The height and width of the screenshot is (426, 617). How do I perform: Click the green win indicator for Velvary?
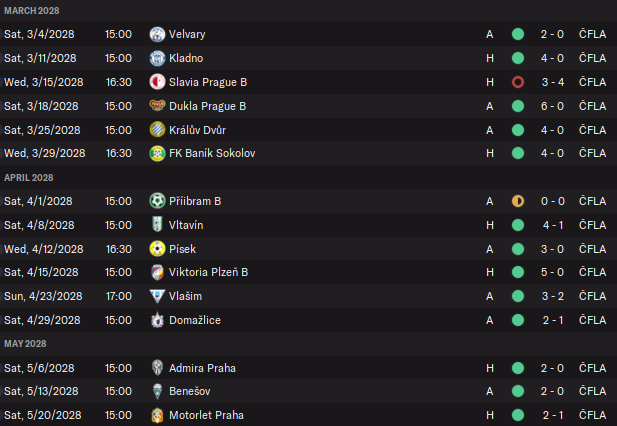[x=518, y=34]
